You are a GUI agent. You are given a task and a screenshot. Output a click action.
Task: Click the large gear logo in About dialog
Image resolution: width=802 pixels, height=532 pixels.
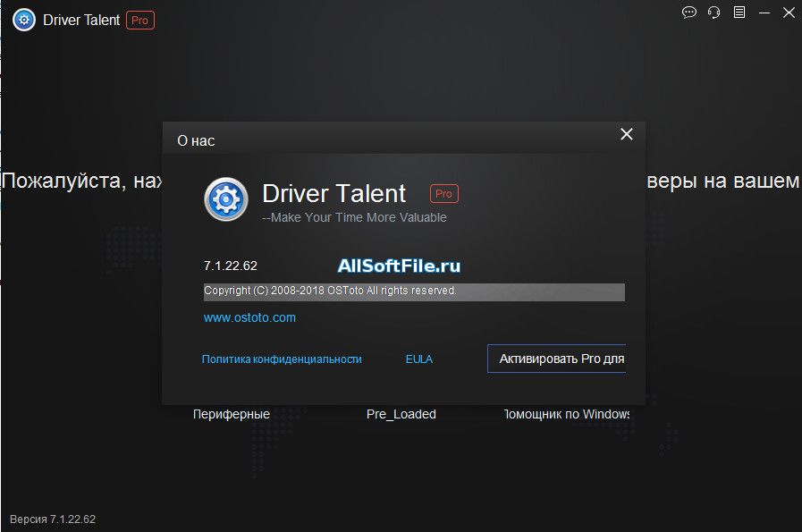226,199
